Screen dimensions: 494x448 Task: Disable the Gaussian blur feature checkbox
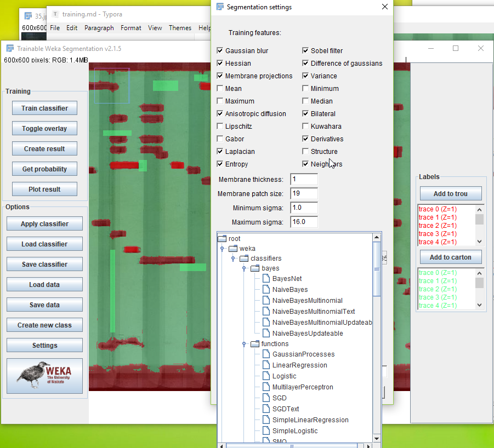point(220,51)
